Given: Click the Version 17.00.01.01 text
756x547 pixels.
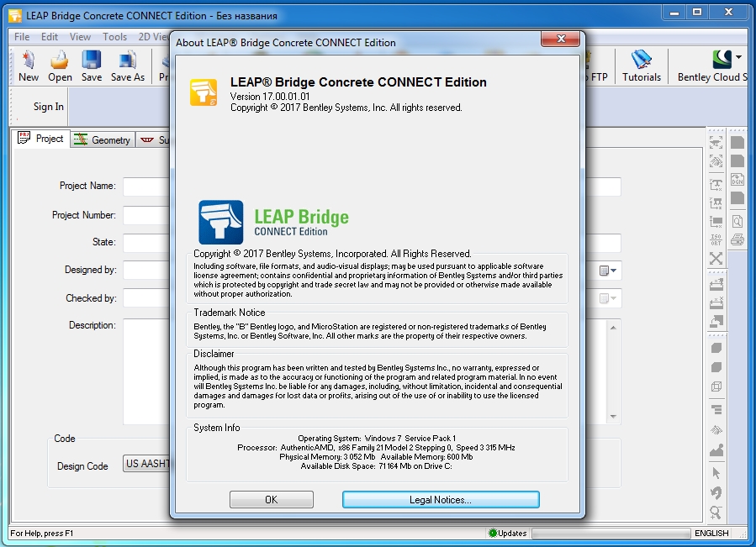Looking at the screenshot, I should coord(270,97).
